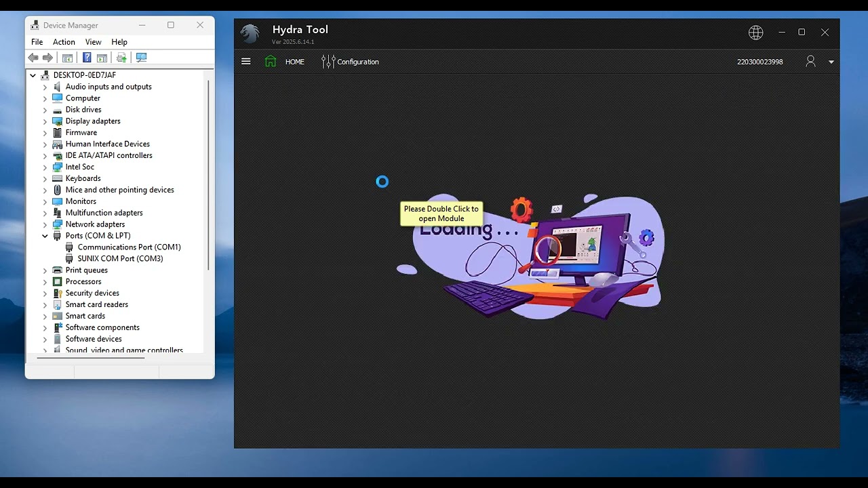Collapse the DESKTOP-0ED7JAF root node
The width and height of the screenshot is (868, 488).
(33, 75)
